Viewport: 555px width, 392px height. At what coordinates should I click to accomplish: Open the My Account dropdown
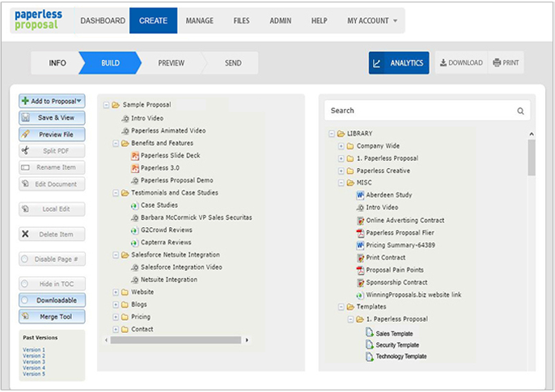coord(372,21)
